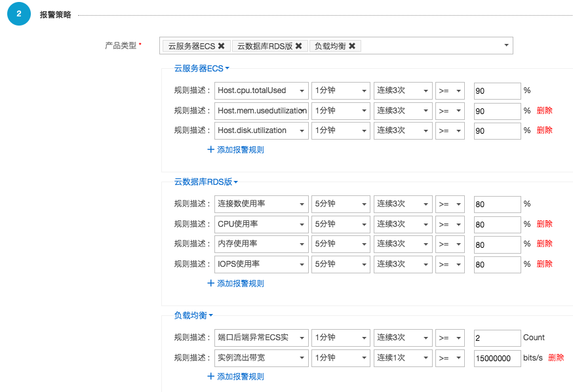Open the Host.cpu.totalUsed metric dropdown
Viewport: 573px width, 392px height.
coord(262,90)
